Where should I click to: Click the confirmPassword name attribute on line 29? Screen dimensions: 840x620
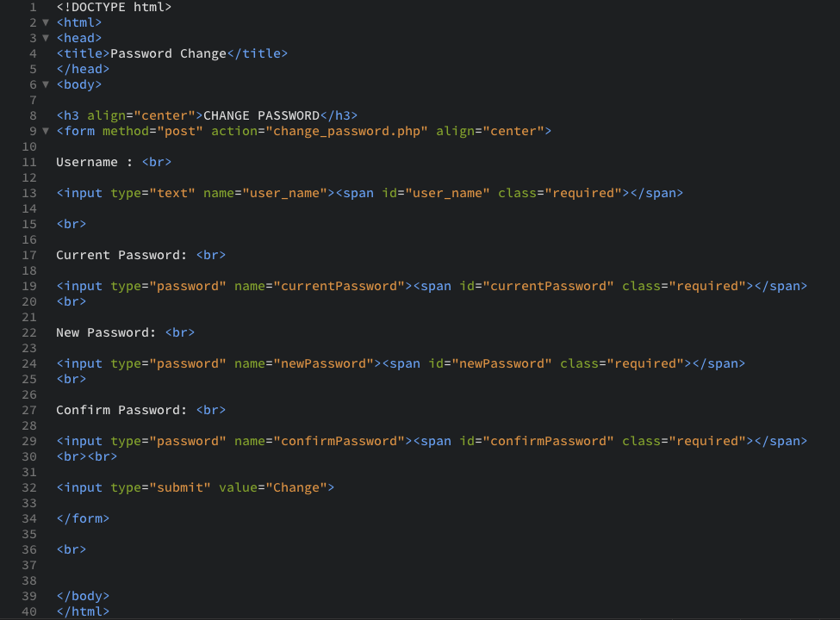pyautogui.click(x=320, y=441)
